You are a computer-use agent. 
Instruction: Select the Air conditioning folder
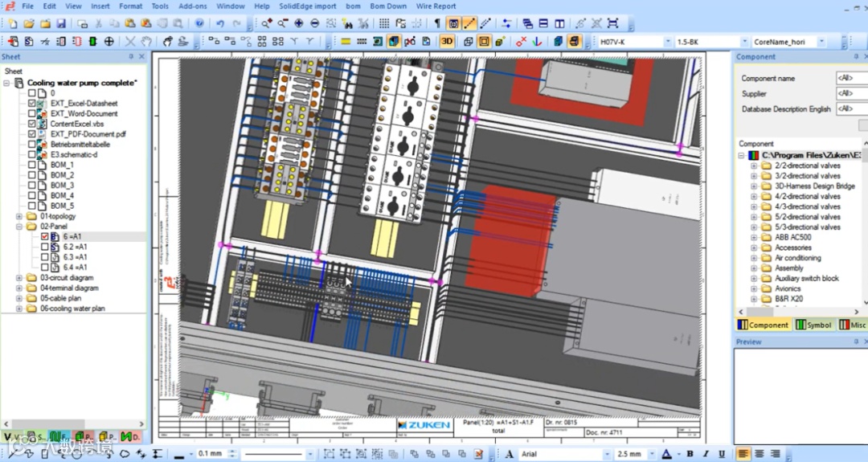tap(797, 258)
